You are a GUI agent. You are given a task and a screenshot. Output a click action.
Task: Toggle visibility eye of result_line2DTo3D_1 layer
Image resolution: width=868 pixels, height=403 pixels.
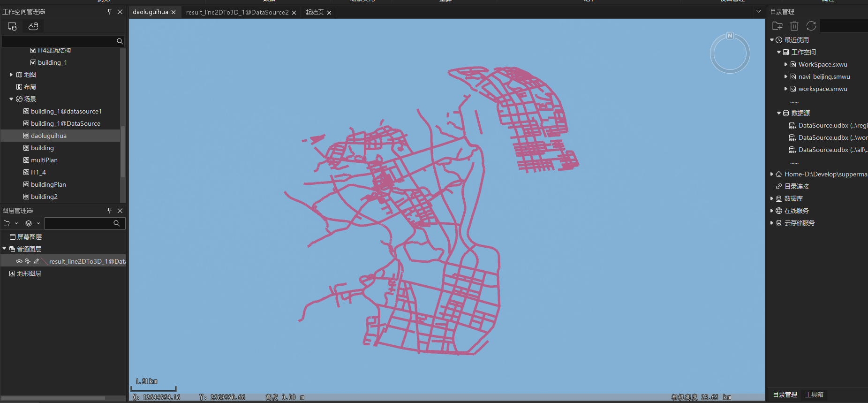pyautogui.click(x=19, y=261)
